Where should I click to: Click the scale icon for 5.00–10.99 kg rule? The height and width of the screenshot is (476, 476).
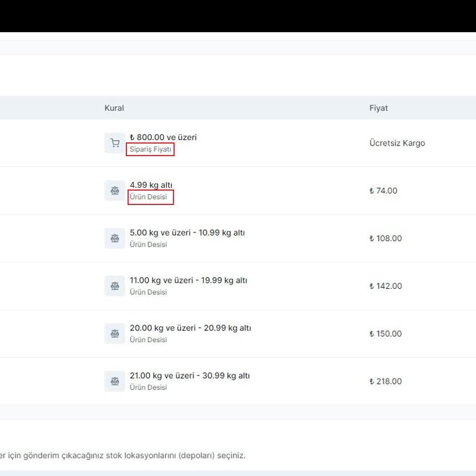(x=115, y=239)
